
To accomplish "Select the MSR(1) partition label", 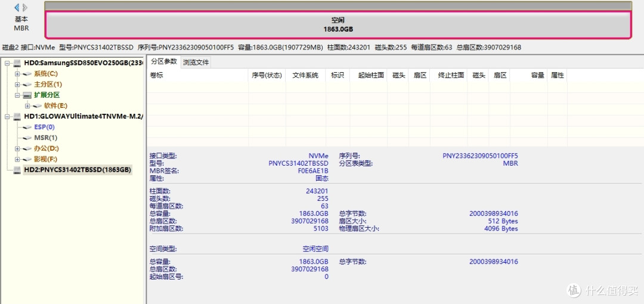I will [x=45, y=138].
